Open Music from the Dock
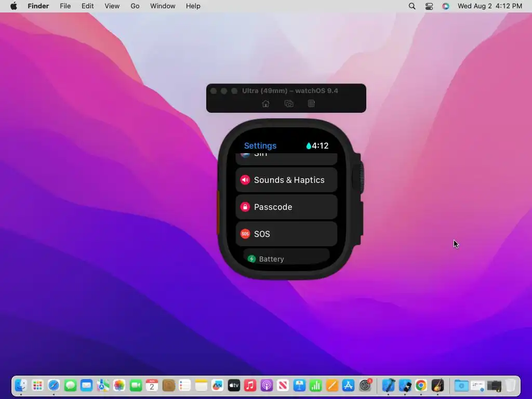532x399 pixels. [x=250, y=385]
